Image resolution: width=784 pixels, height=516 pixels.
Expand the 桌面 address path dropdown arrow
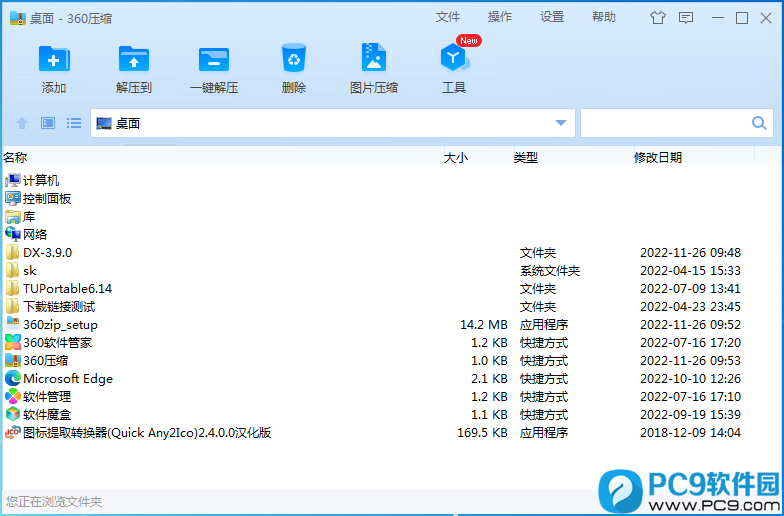click(560, 123)
